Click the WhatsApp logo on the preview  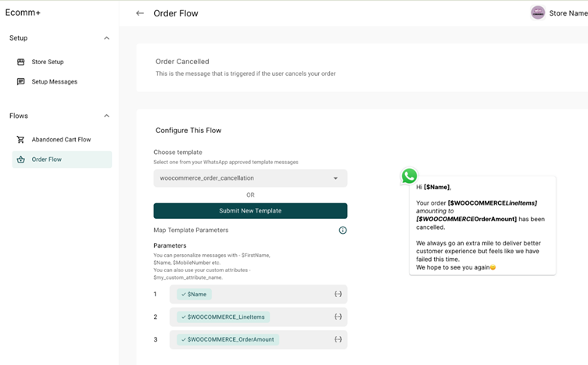pos(409,176)
